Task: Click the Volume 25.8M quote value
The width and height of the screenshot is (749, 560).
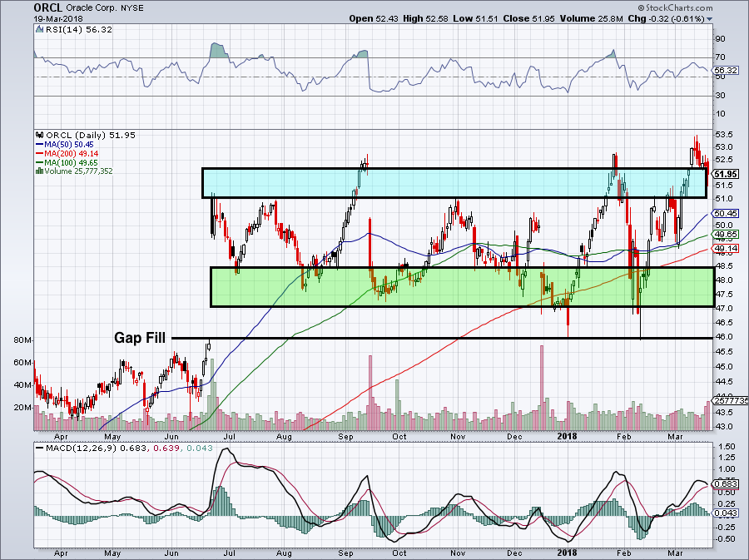Action: [592, 18]
